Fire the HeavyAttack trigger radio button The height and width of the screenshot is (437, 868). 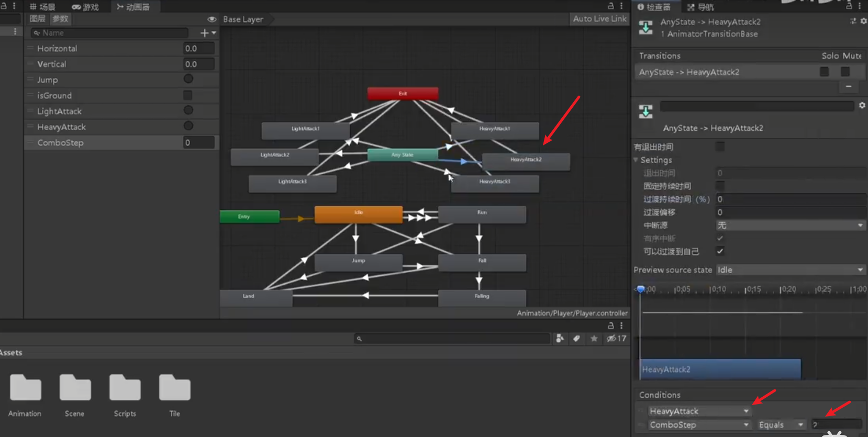[x=188, y=126]
